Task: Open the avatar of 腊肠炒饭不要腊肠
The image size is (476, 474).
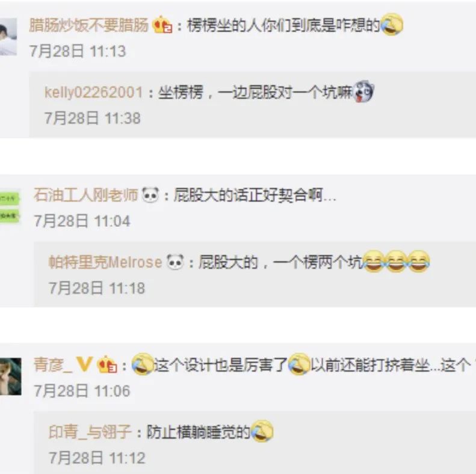Action: [x=8, y=37]
